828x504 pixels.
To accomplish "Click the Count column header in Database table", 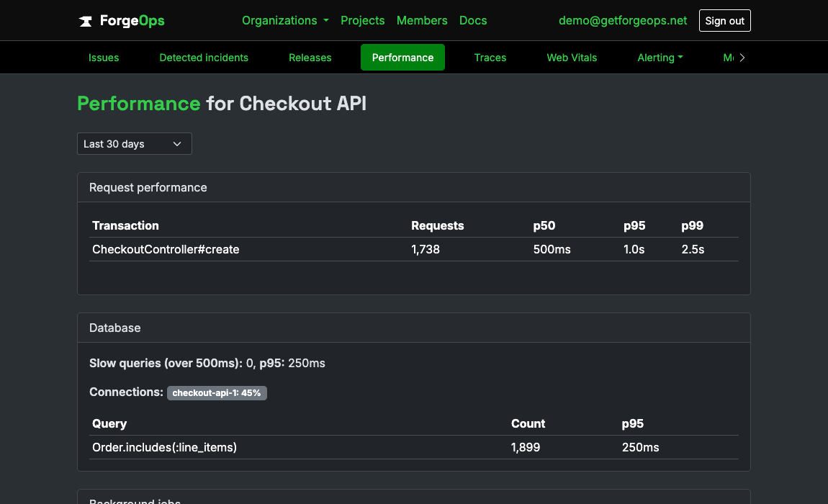I will tap(528, 423).
